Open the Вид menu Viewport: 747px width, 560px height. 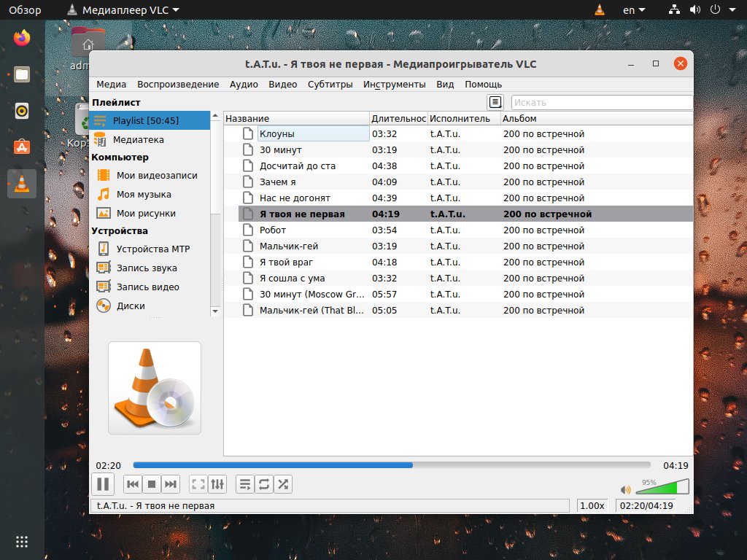click(445, 85)
